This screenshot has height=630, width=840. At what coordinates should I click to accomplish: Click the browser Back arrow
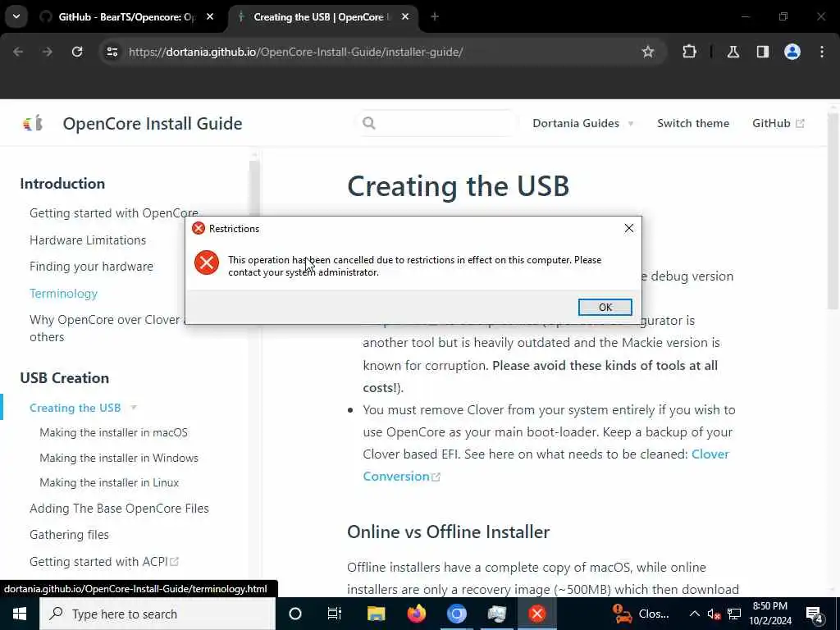(18, 52)
